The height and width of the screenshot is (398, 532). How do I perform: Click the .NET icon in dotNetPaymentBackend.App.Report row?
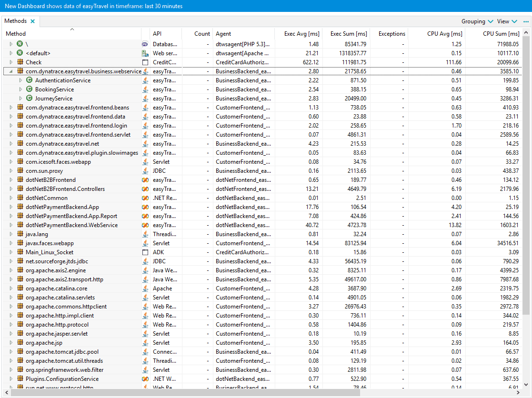145,216
